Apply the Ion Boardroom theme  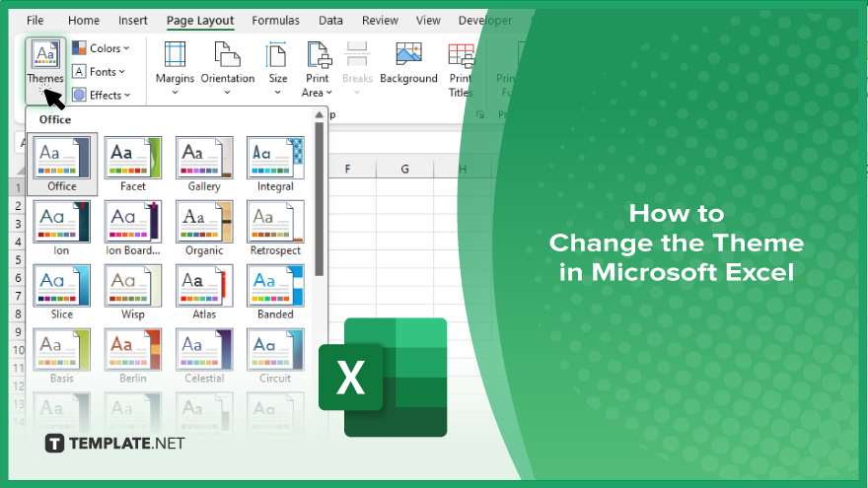coord(133,228)
